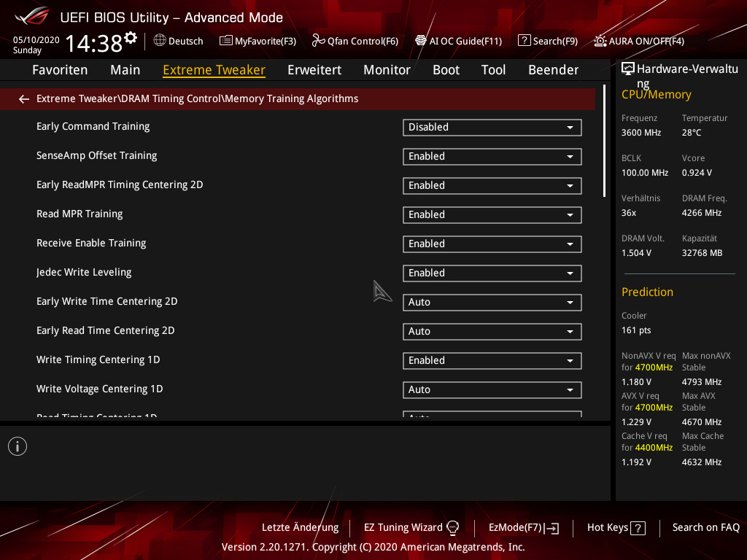Click the Hot Keys question icon
This screenshot has width=747, height=560.
638,528
